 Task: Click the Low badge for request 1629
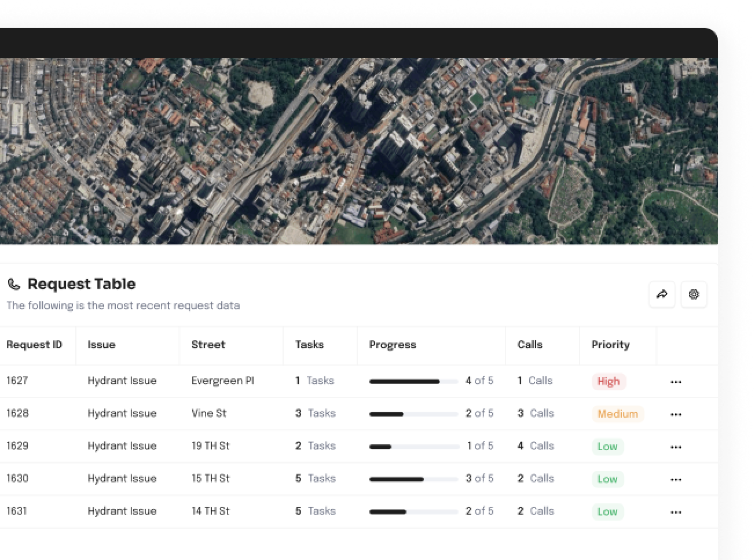(607, 446)
